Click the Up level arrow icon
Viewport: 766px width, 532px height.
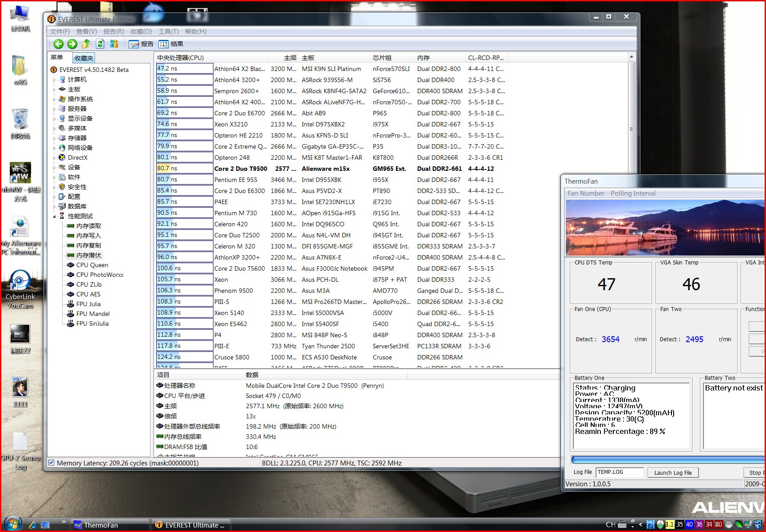pyautogui.click(x=86, y=44)
